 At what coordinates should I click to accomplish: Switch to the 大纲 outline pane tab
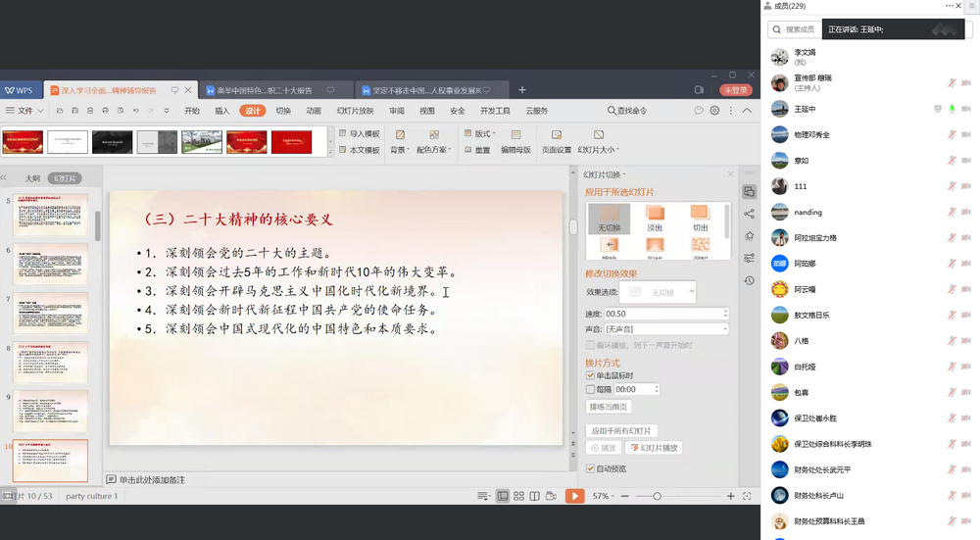tap(32, 178)
